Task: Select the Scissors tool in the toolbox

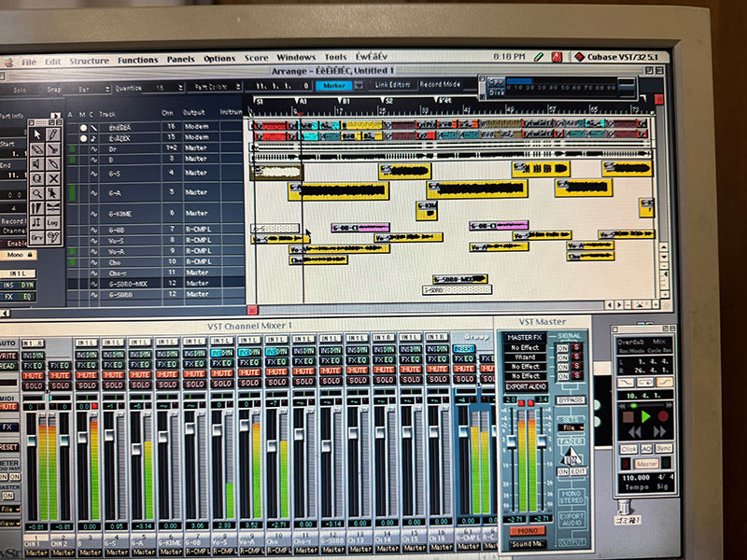Action: tap(53, 150)
